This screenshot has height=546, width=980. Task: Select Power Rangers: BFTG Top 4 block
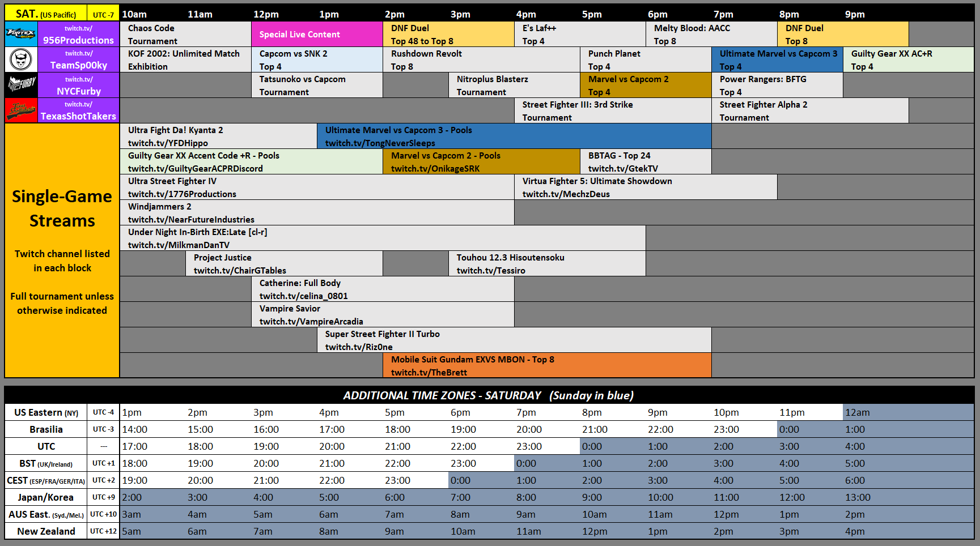777,85
